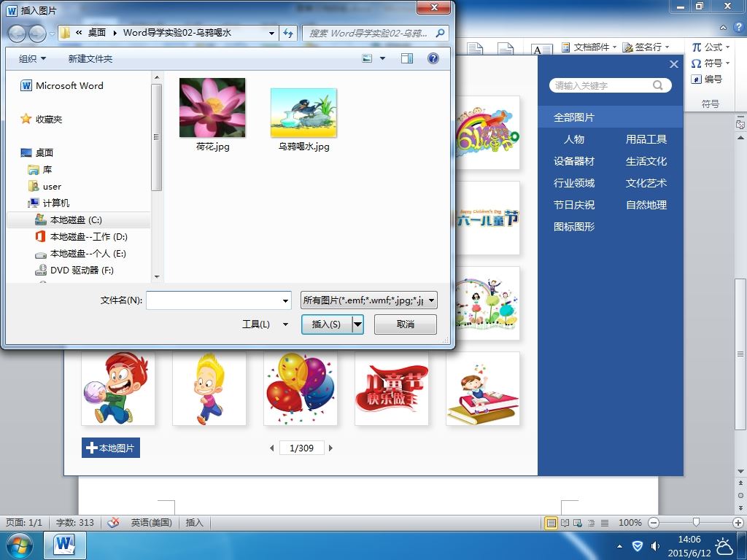747x560 pixels.
Task: Click the clipart panel keyword search field
Action: click(x=601, y=85)
